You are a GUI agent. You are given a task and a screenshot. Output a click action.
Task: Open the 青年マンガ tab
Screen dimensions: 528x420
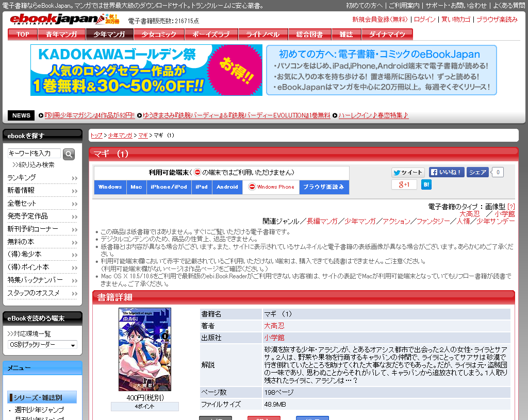(x=61, y=35)
